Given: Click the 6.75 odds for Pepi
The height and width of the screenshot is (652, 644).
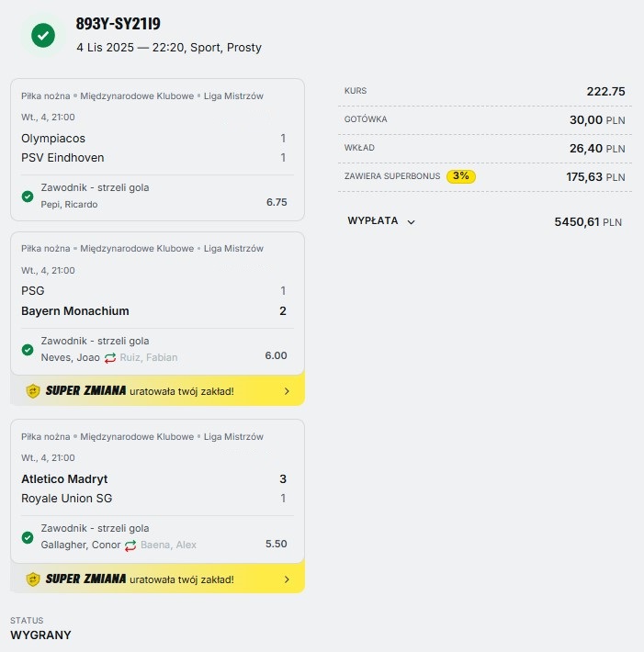Looking at the screenshot, I should click(x=277, y=202).
